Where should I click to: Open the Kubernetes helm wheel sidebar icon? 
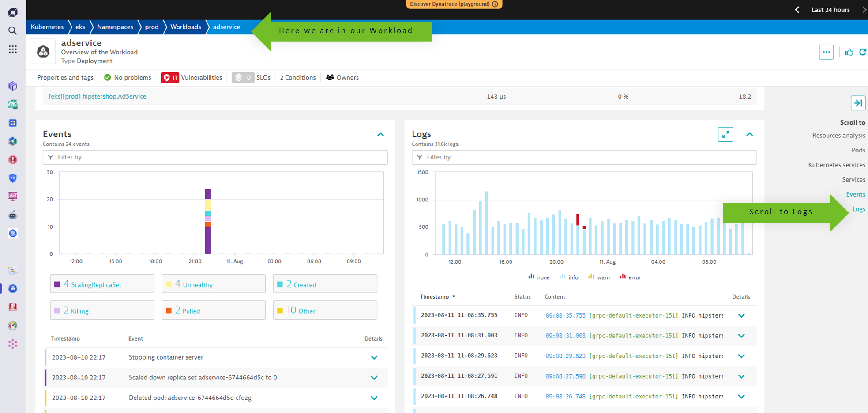[x=13, y=233]
